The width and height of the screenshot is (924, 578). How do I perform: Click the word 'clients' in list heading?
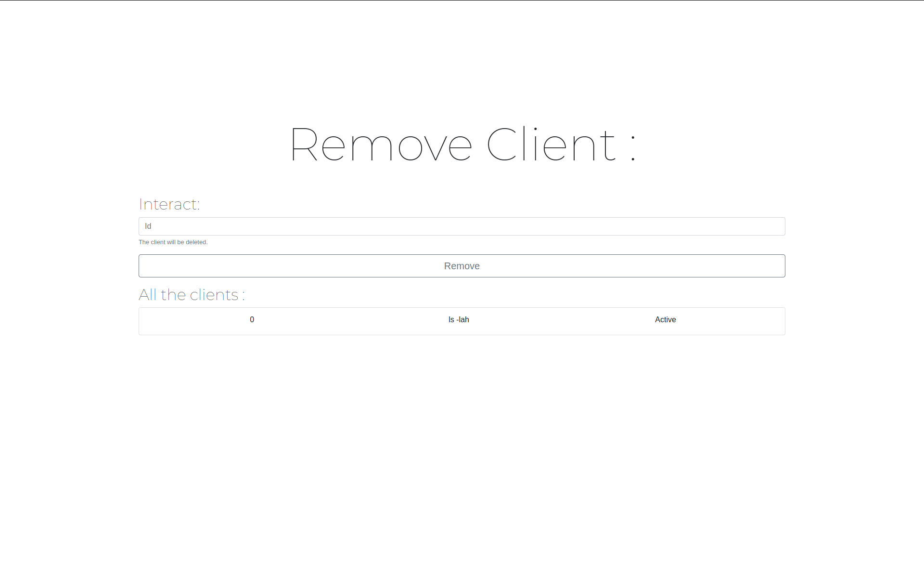[214, 295]
